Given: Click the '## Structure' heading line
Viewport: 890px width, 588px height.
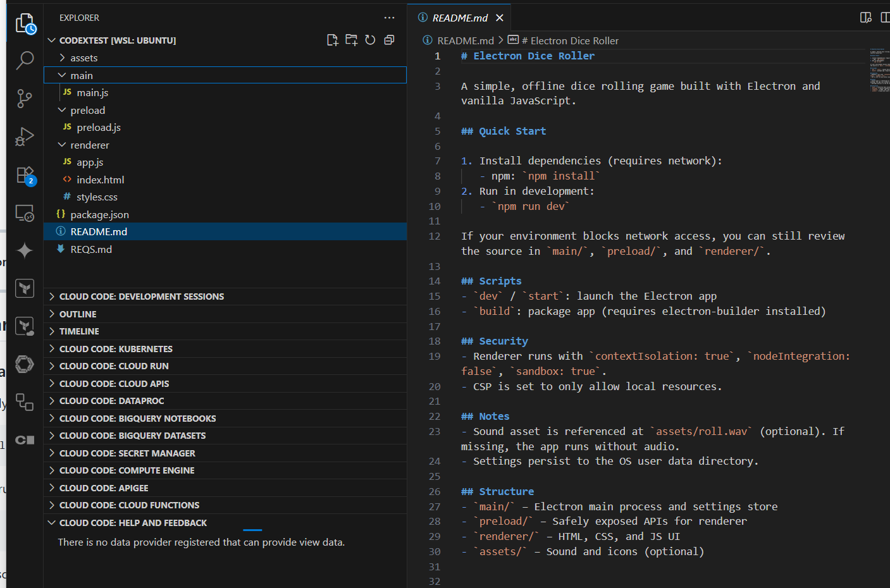Looking at the screenshot, I should point(498,491).
